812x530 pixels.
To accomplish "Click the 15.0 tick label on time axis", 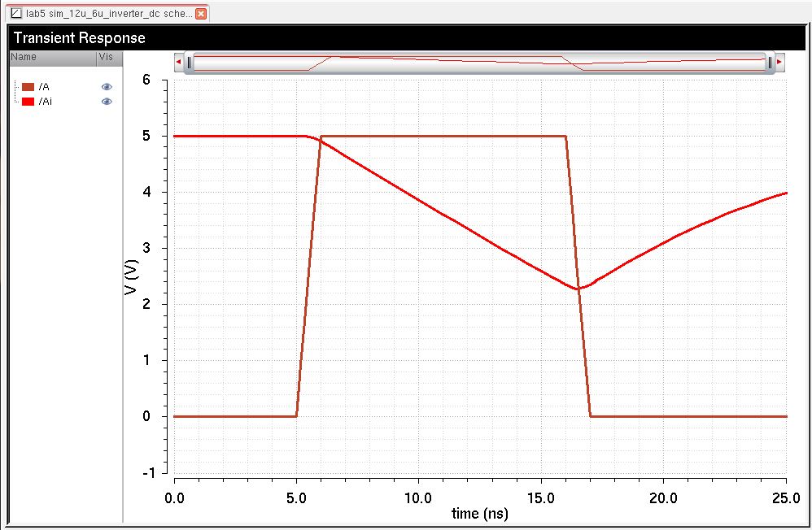I will (540, 498).
